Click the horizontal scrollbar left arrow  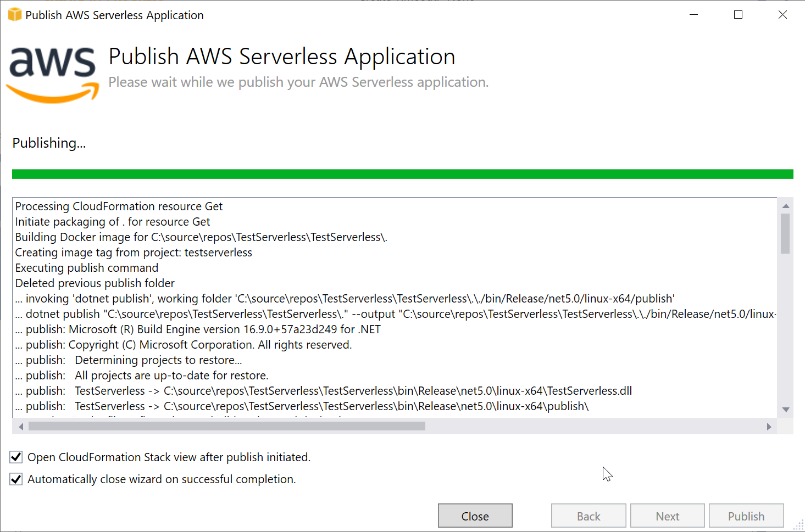pos(21,426)
